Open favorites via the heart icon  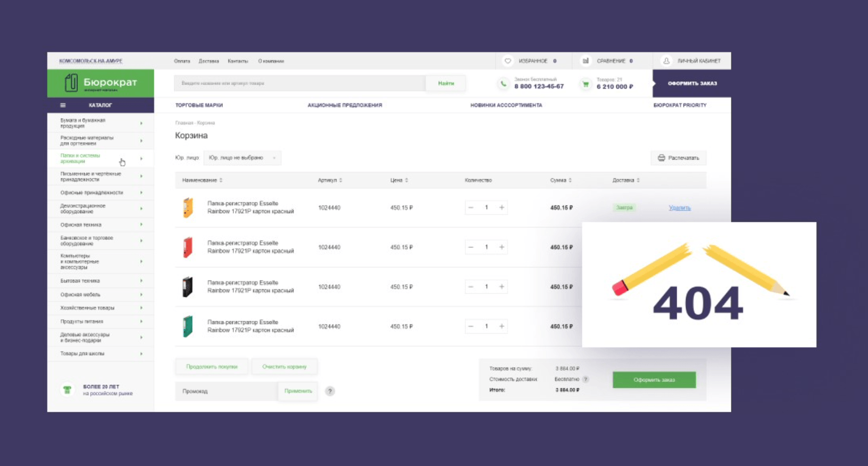pos(508,61)
